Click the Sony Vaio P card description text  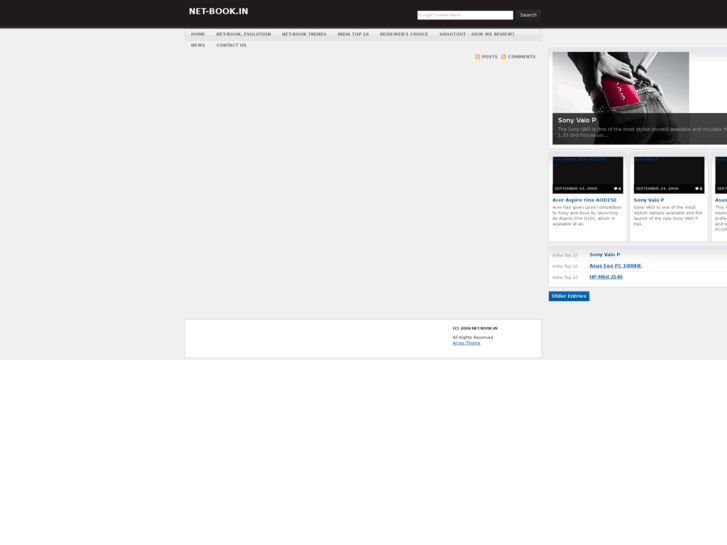pos(668,216)
